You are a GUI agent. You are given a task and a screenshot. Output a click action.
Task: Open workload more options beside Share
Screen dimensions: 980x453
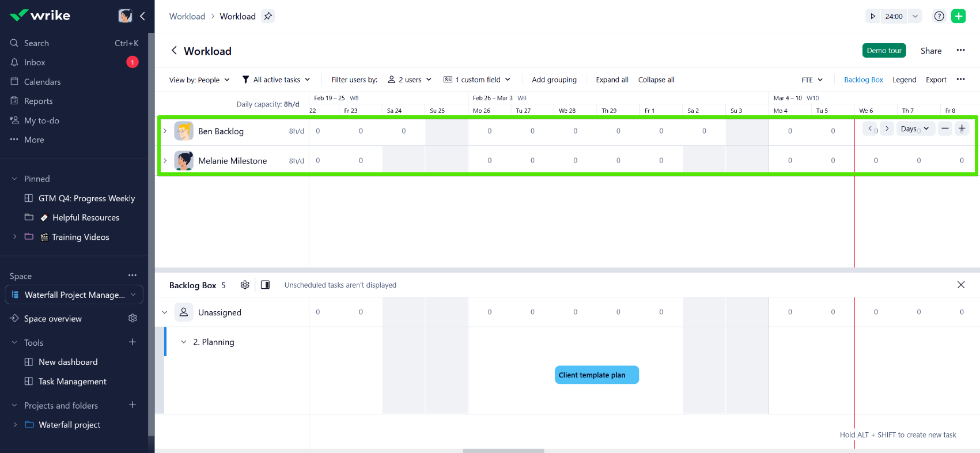[x=960, y=50]
